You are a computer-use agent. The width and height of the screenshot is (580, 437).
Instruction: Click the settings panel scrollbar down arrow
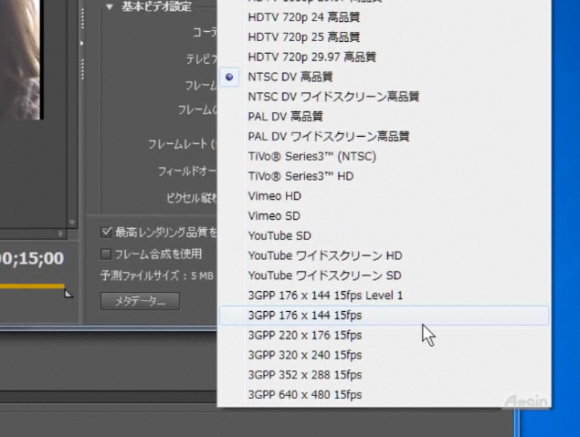(x=72, y=222)
